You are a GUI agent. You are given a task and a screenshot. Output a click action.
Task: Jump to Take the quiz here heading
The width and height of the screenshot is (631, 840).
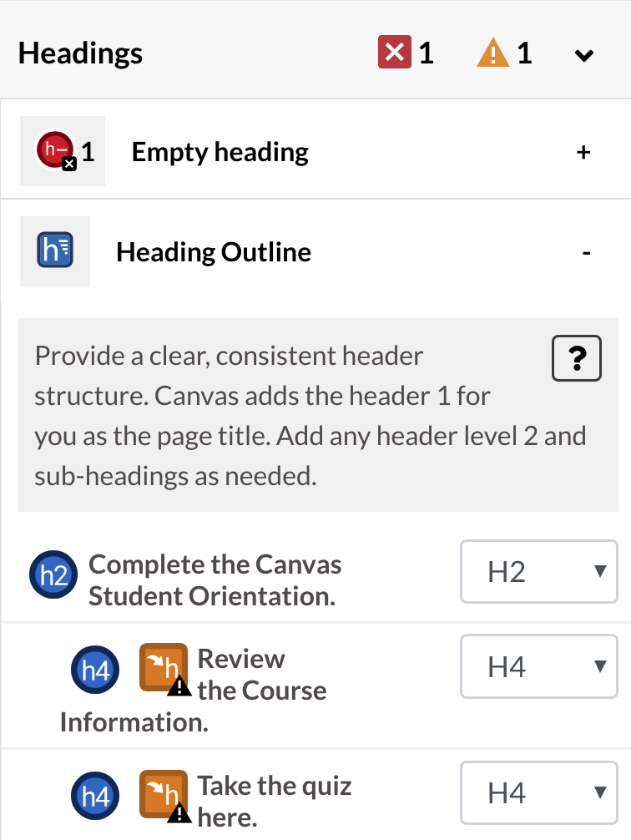[275, 802]
